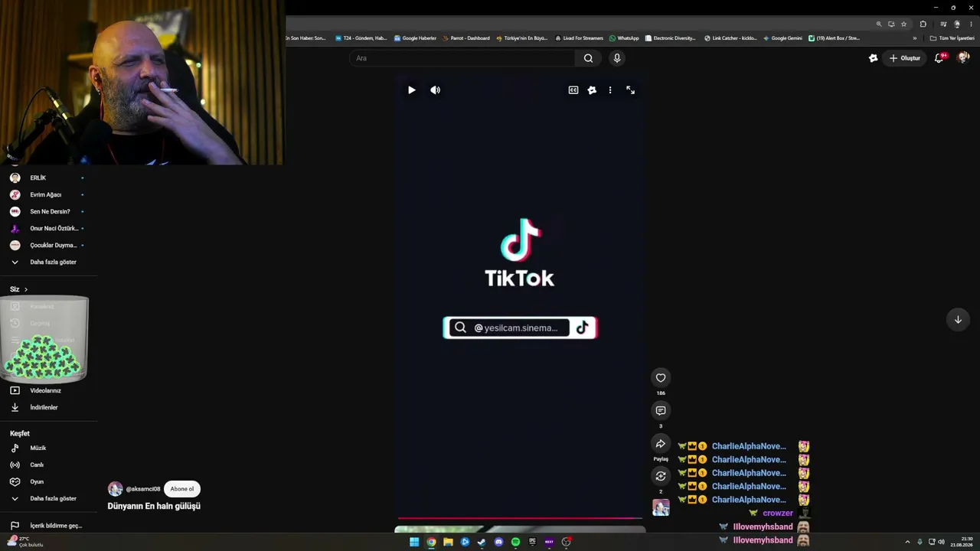Open Epic Games Launcher from the taskbar

532,542
